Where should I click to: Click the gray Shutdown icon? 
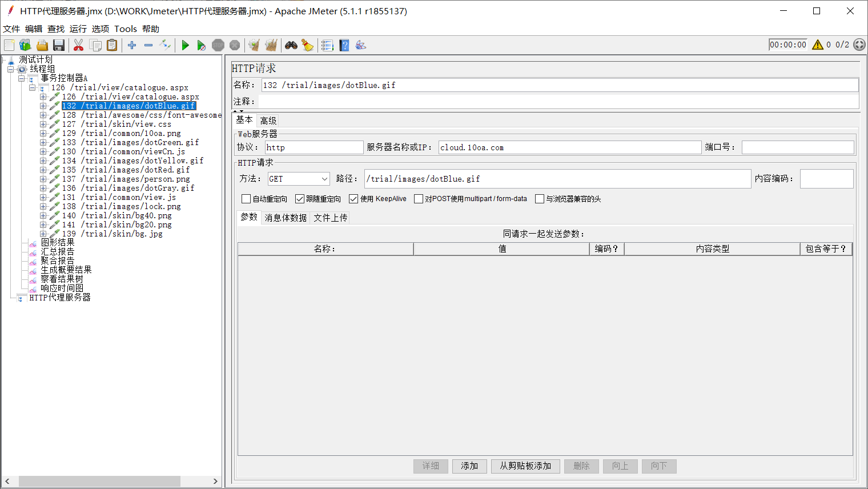235,45
